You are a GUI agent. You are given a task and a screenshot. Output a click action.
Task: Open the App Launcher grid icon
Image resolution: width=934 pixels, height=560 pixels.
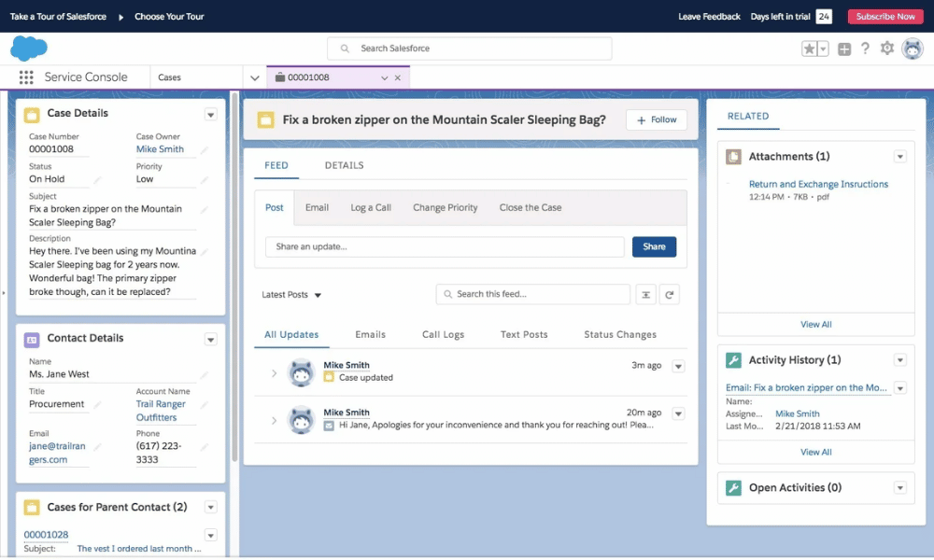click(x=25, y=77)
